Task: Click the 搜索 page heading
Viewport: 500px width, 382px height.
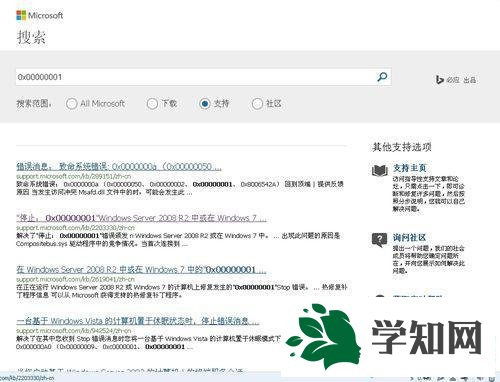Action: 31,37
